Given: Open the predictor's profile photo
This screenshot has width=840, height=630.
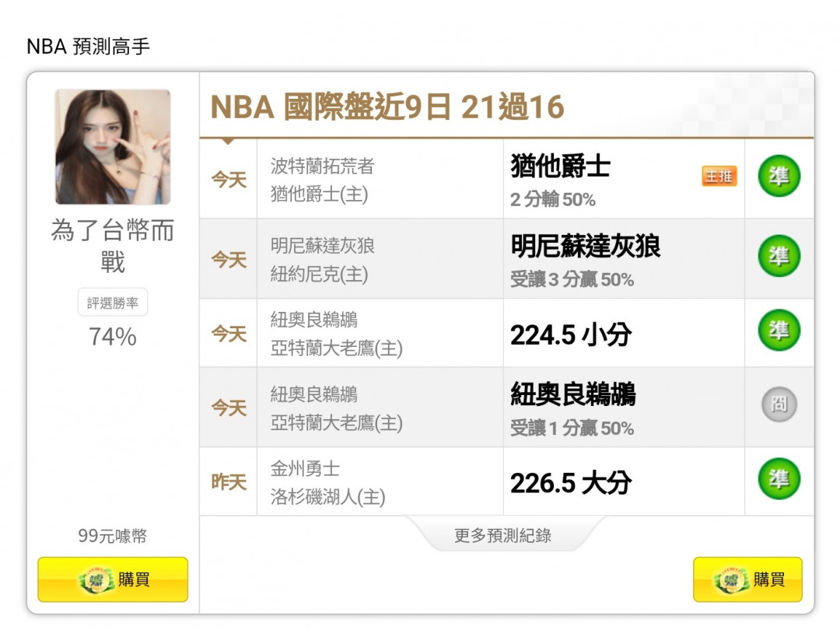Looking at the screenshot, I should (113, 147).
